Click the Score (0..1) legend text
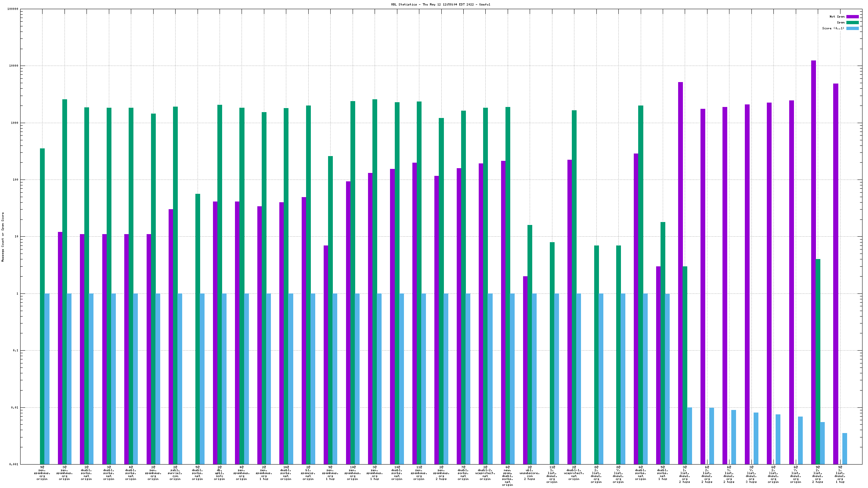This screenshot has height=488, width=868. coord(833,28)
